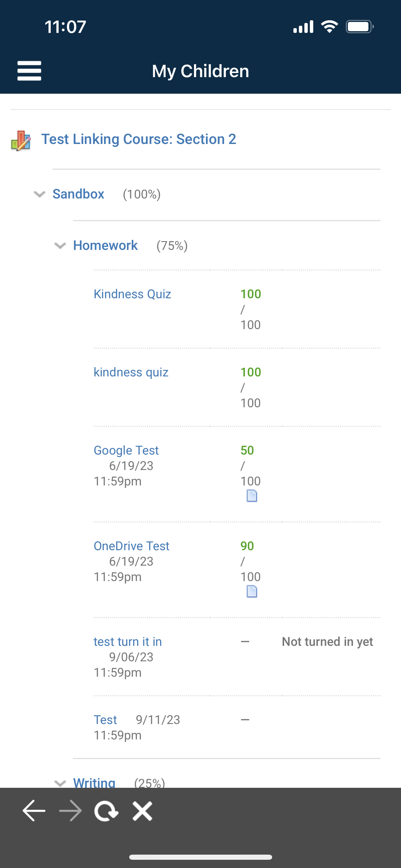Open Test Linking Course: Section 2
Screen dimensions: 401x868
139,139
